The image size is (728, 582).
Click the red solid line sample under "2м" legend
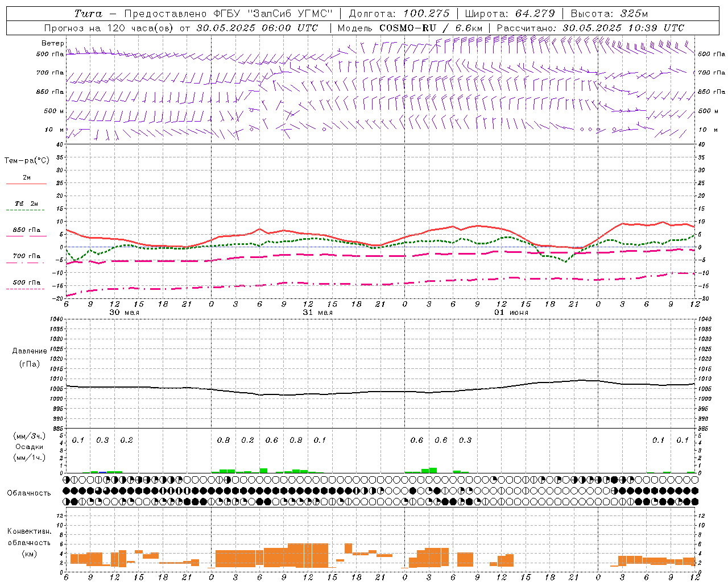pyautogui.click(x=26, y=184)
